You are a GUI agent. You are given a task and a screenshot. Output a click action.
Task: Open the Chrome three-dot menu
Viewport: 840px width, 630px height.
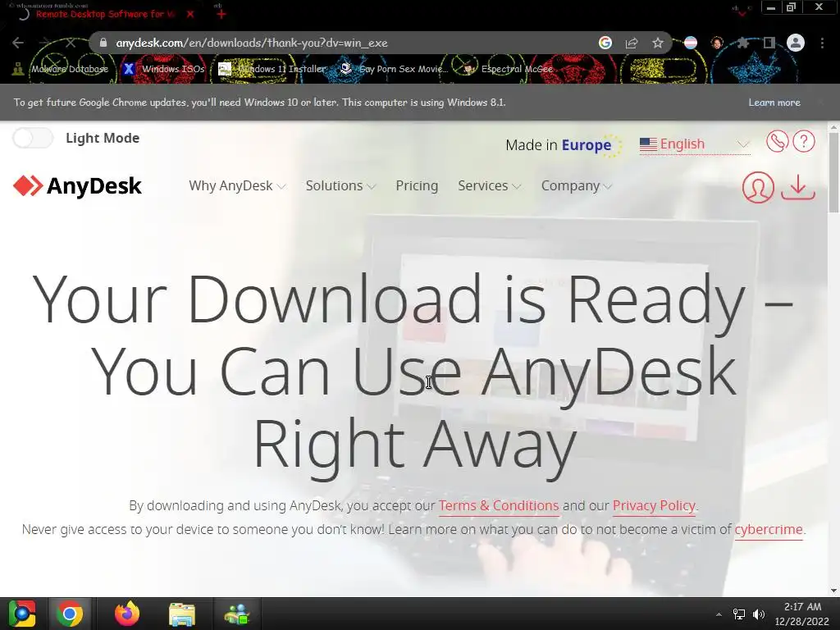(x=822, y=43)
